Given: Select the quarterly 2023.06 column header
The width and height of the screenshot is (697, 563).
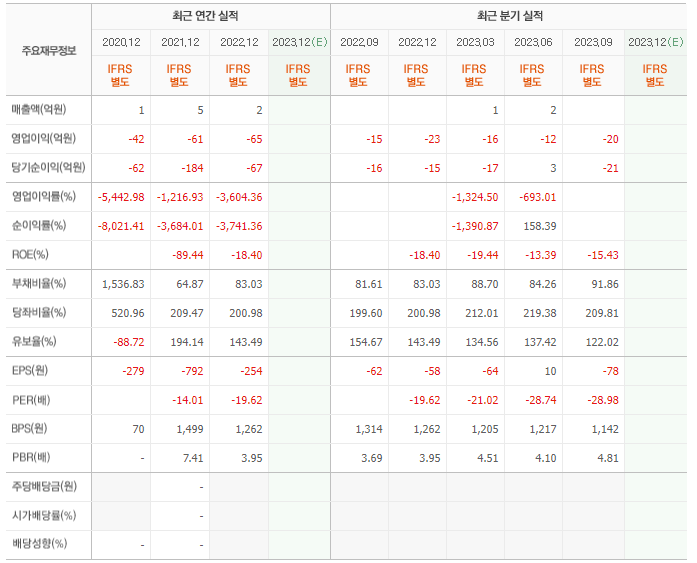Looking at the screenshot, I should [533, 42].
